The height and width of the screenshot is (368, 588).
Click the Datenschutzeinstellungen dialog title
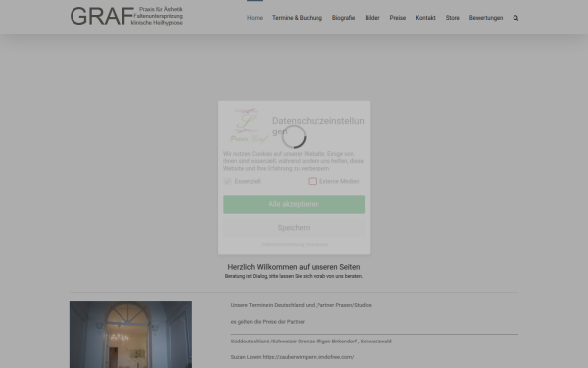pos(318,126)
